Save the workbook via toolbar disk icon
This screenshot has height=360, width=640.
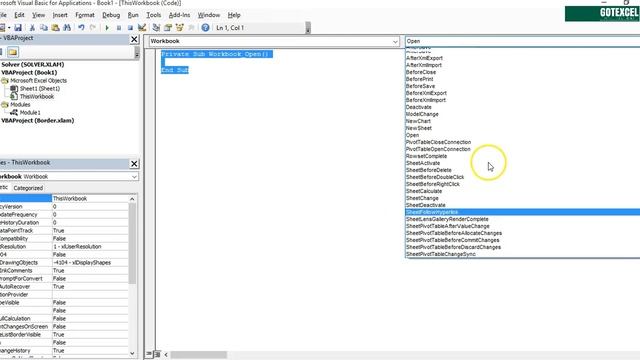click(x=18, y=28)
